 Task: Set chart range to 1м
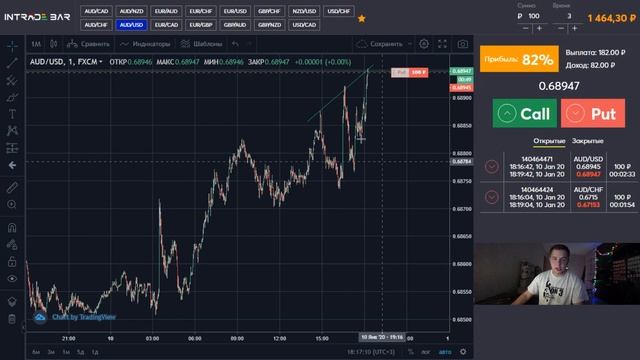(66, 352)
